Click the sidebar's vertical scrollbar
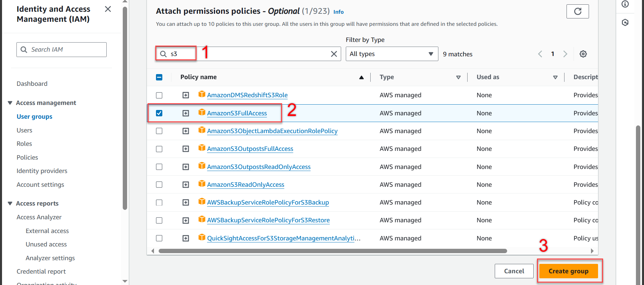This screenshot has width=644, height=285. coord(125,108)
